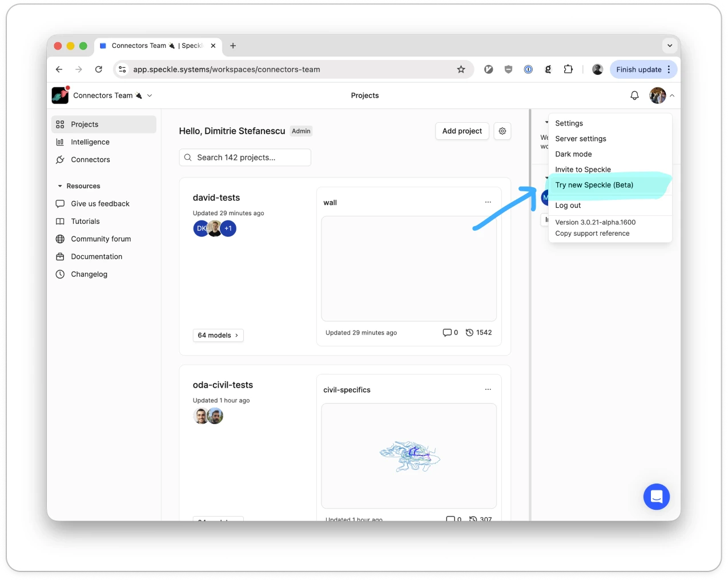The width and height of the screenshot is (728, 580).
Task: Click the Community forum globe icon
Action: (x=61, y=239)
